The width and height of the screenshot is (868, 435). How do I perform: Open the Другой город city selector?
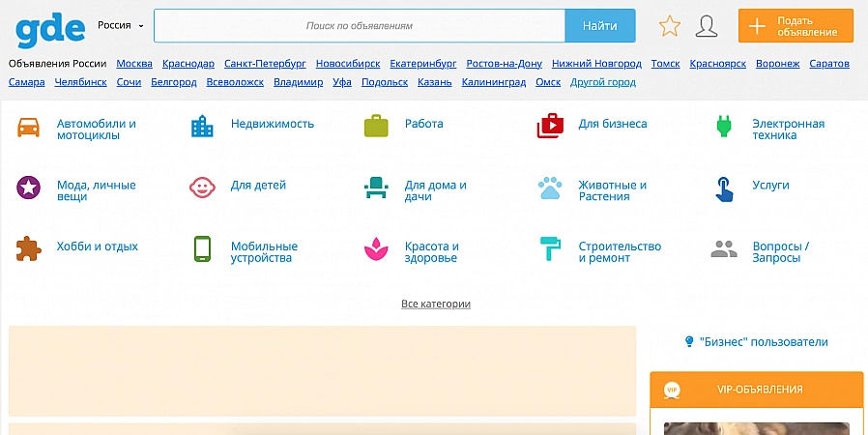click(603, 82)
